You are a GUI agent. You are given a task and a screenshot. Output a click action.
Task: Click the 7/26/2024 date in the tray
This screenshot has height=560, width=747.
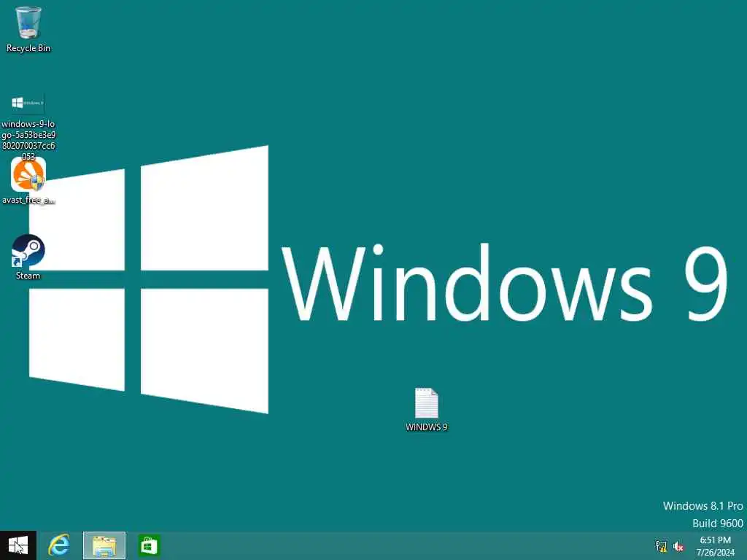(715, 553)
